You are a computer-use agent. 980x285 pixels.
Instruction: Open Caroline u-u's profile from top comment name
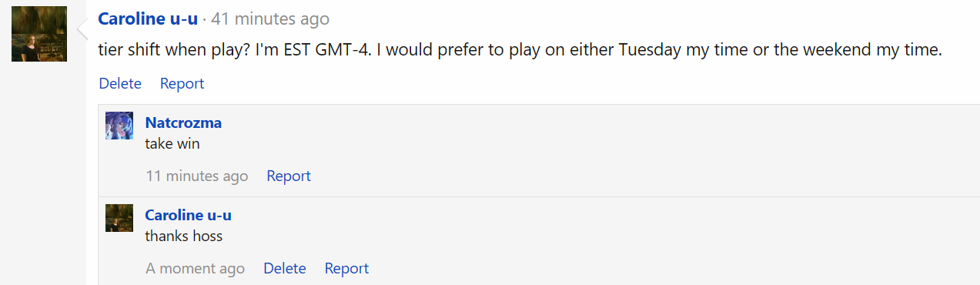point(148,19)
